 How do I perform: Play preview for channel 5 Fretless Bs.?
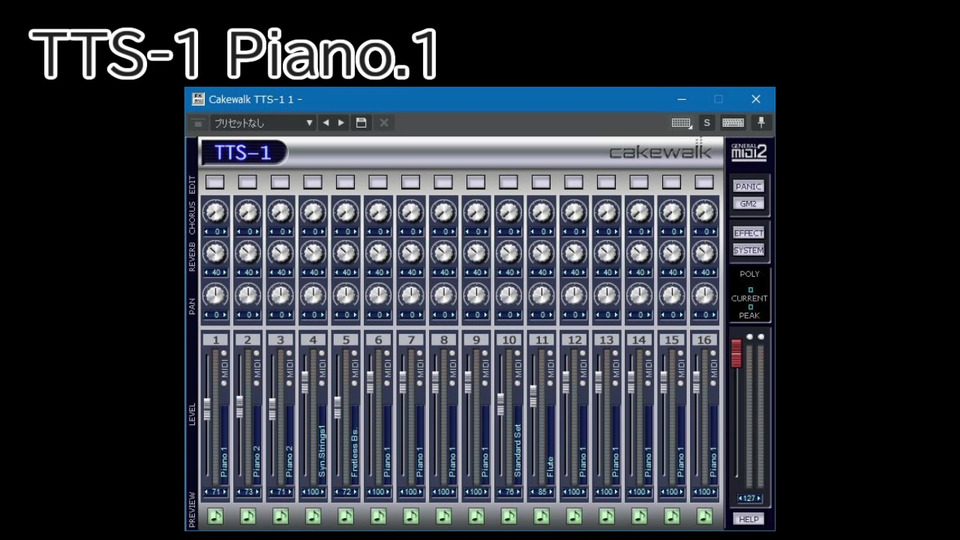pos(346,516)
